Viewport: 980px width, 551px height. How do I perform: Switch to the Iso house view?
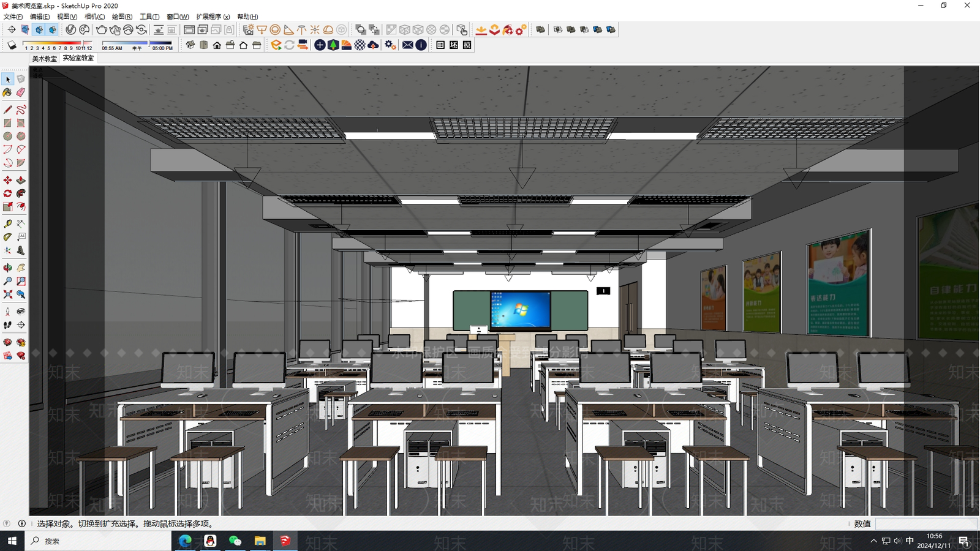190,45
